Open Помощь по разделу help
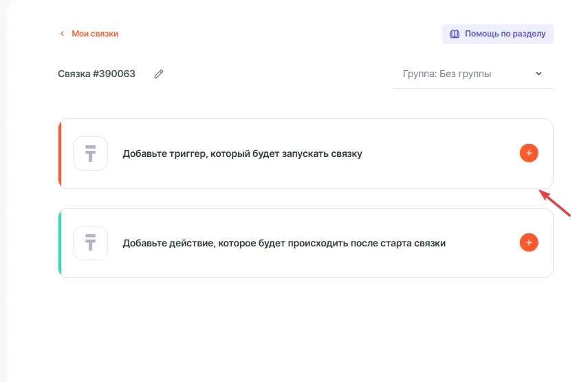This screenshot has height=382, width=588. 505,34
